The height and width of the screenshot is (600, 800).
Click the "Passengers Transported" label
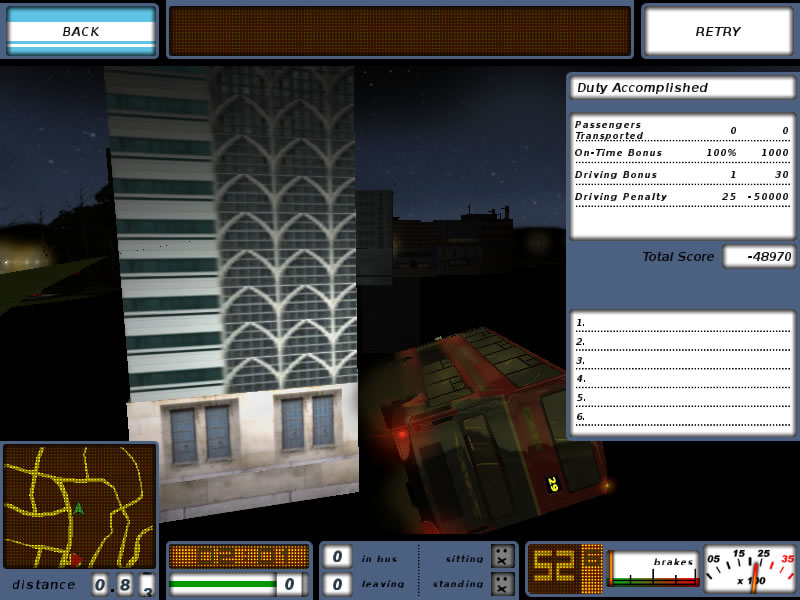[609, 130]
